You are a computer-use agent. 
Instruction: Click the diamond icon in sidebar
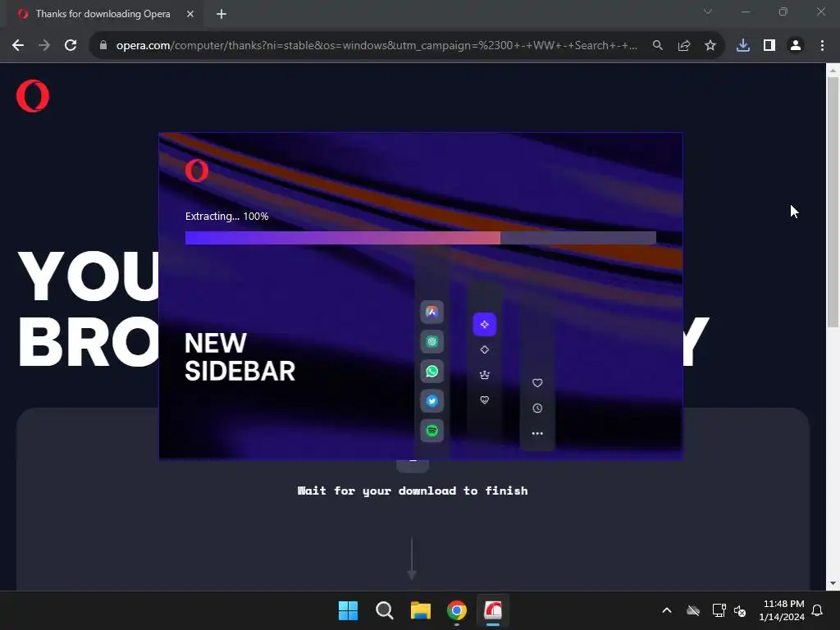tap(485, 349)
